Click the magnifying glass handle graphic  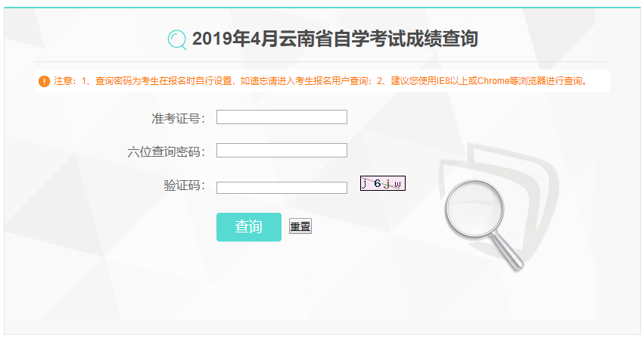coord(507,250)
